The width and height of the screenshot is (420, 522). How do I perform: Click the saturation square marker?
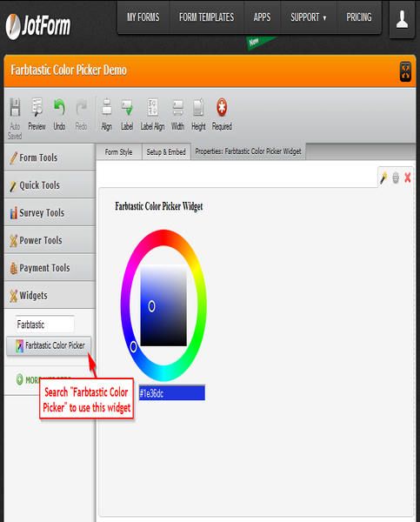click(x=151, y=306)
